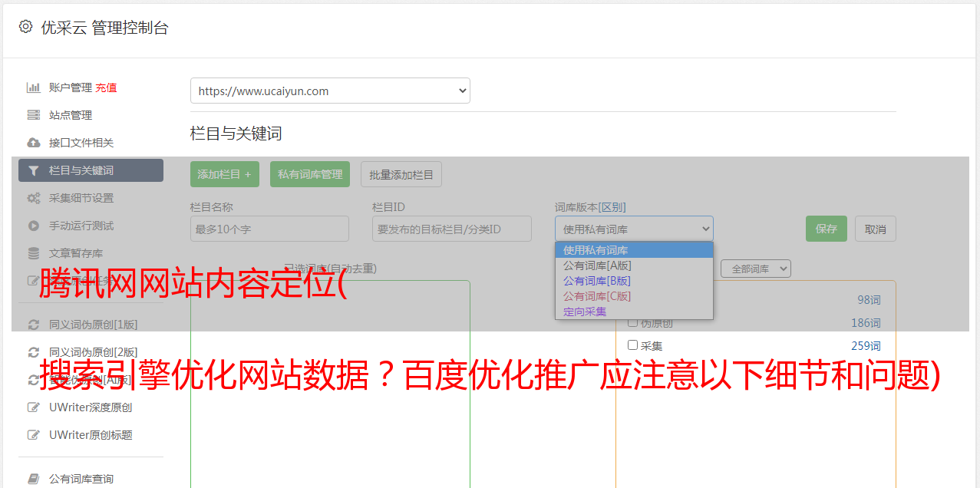Choose 公有词库[A版] option

pos(634,265)
